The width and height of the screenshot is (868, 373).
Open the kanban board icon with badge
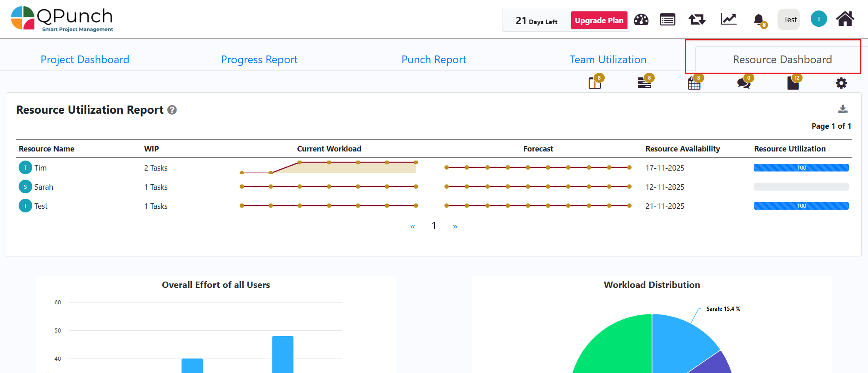coord(595,83)
